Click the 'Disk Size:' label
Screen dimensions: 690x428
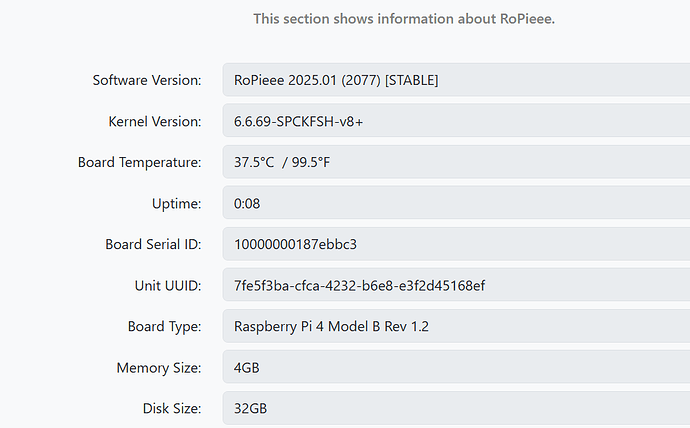(172, 409)
